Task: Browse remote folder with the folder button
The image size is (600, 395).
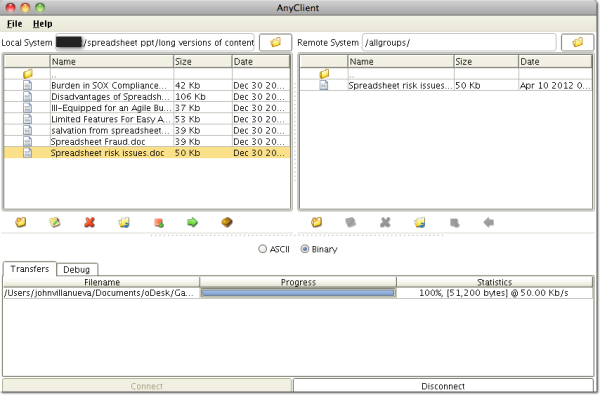Action: pos(577,42)
